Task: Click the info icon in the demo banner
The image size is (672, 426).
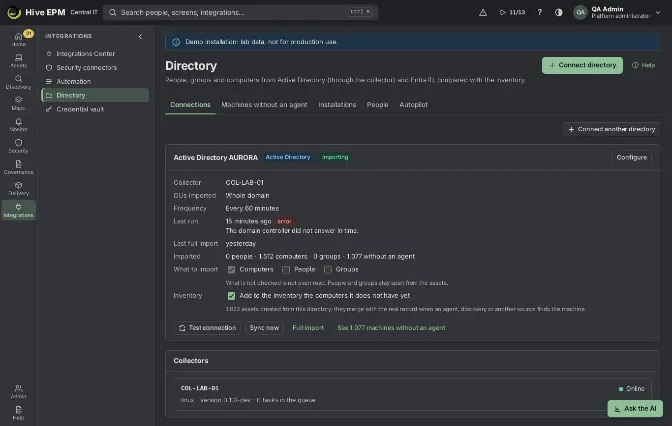Action: pyautogui.click(x=176, y=42)
